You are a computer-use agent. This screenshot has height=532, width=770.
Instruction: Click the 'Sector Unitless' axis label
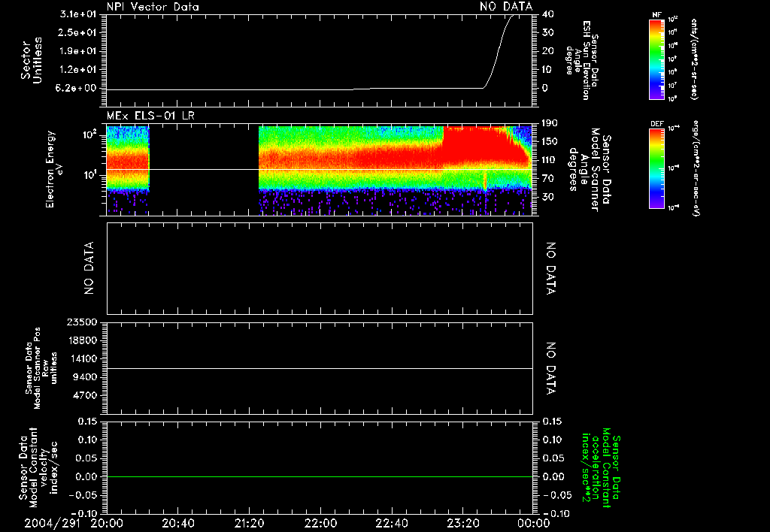point(32,60)
